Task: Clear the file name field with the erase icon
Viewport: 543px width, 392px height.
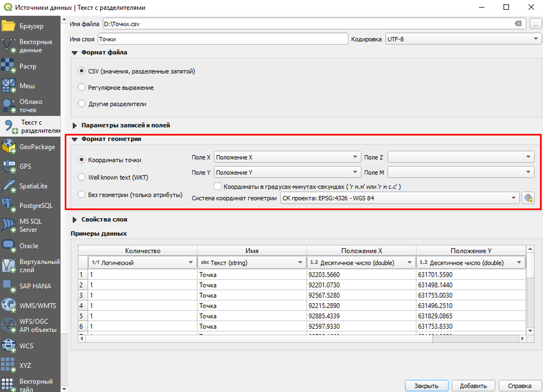Action: point(518,24)
